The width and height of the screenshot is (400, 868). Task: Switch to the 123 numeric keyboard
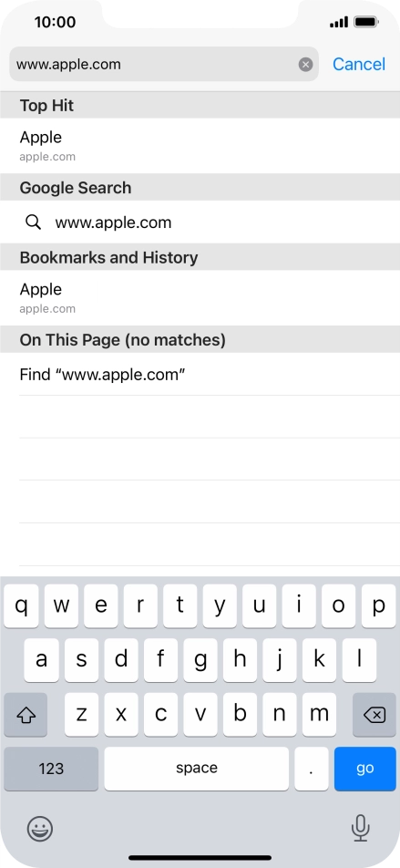tap(51, 769)
